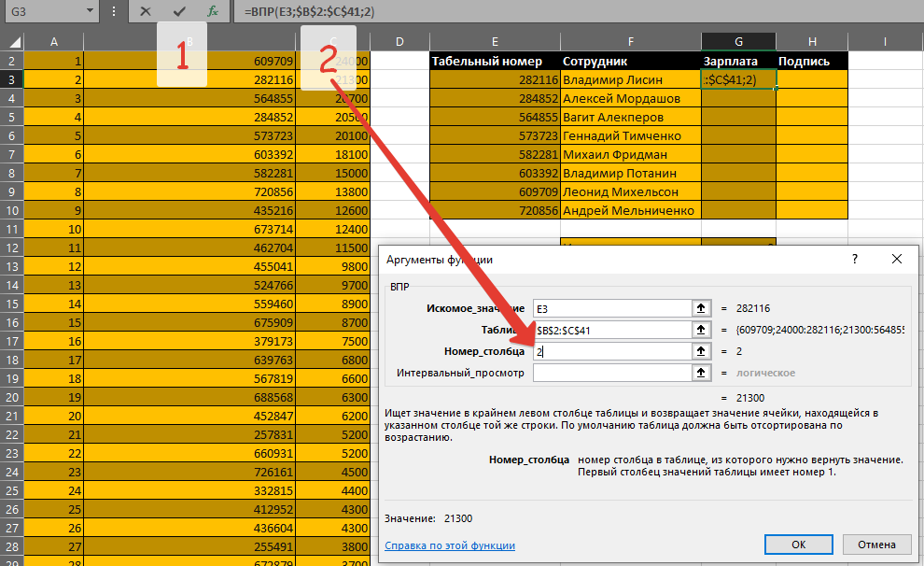Select column I header
Viewport: 924px width, 566px height.
(885, 41)
